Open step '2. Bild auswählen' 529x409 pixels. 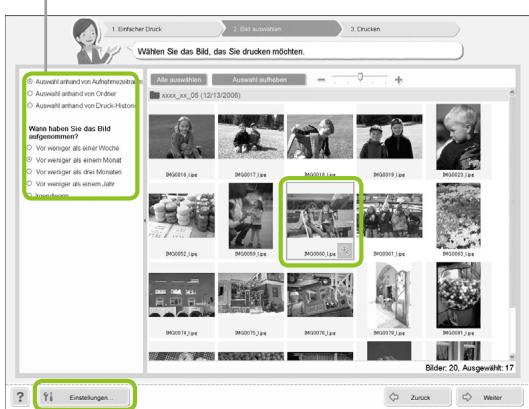pyautogui.click(x=281, y=29)
